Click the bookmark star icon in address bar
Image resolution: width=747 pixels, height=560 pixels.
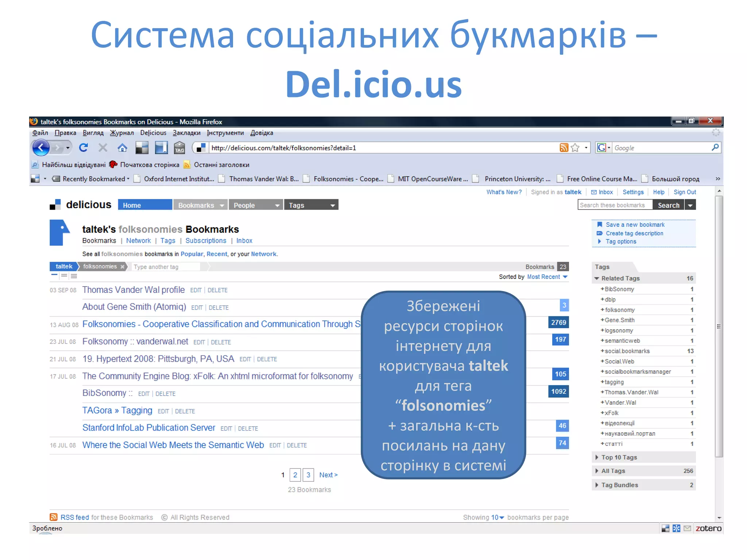[x=575, y=148]
